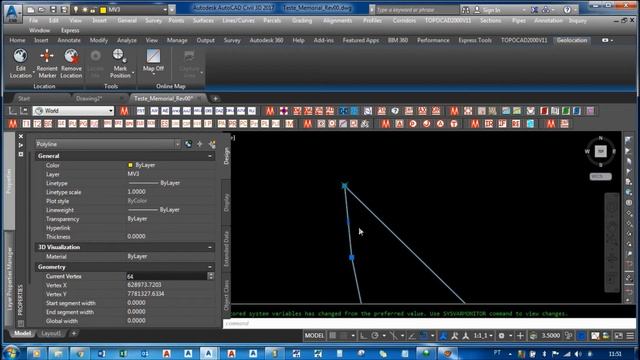Click the Select Objects plus icon in Properties

coord(200,144)
